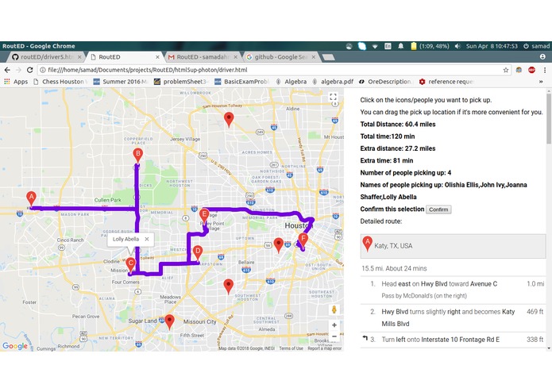Open battery status indicator (1:09, 48%)

(430, 46)
